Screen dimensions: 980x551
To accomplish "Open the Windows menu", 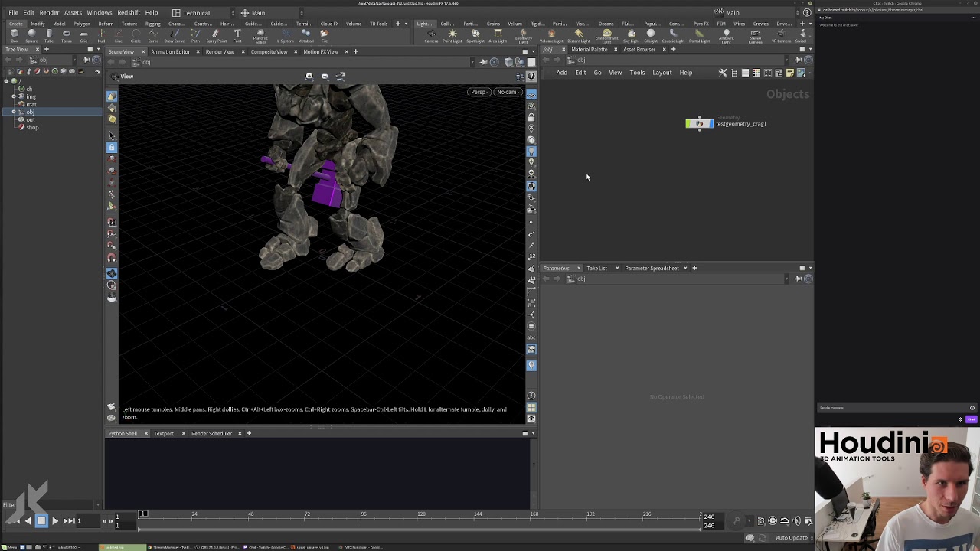I will tap(99, 13).
